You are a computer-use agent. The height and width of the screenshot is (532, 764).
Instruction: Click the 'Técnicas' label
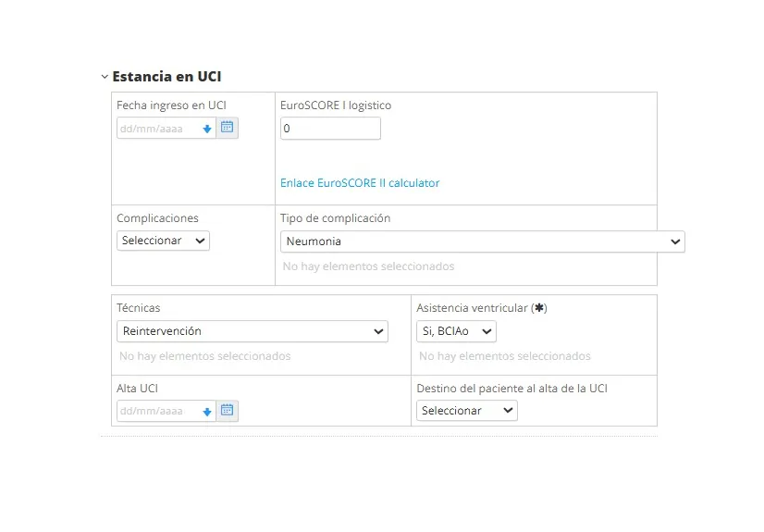tap(139, 308)
